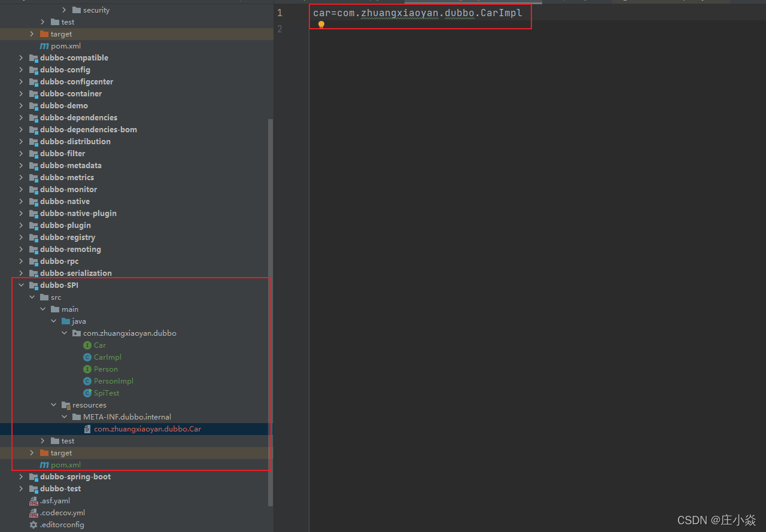Expand the dubbo-config module arrow
The image size is (766, 532).
point(21,70)
